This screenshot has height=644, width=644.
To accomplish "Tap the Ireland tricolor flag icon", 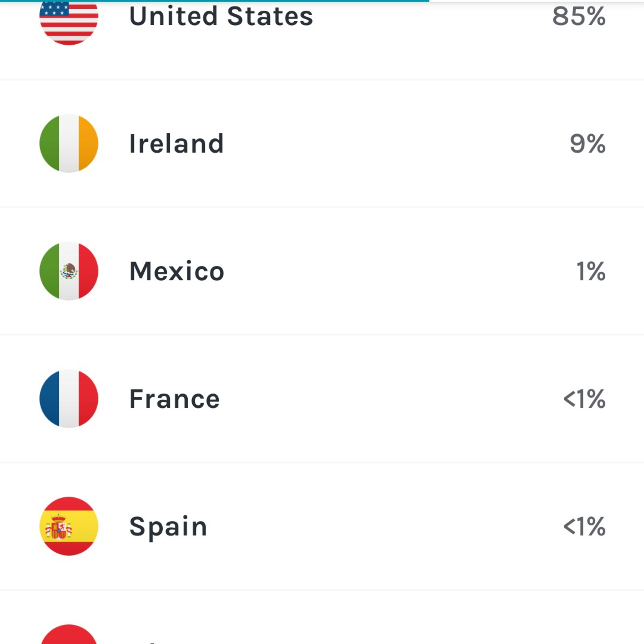I will [69, 143].
